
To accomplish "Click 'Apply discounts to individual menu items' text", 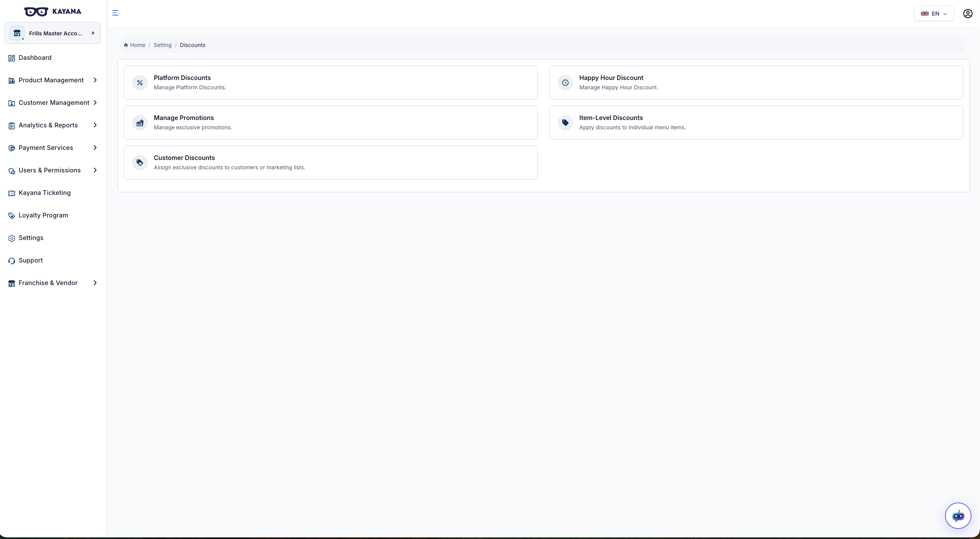I will tap(633, 127).
